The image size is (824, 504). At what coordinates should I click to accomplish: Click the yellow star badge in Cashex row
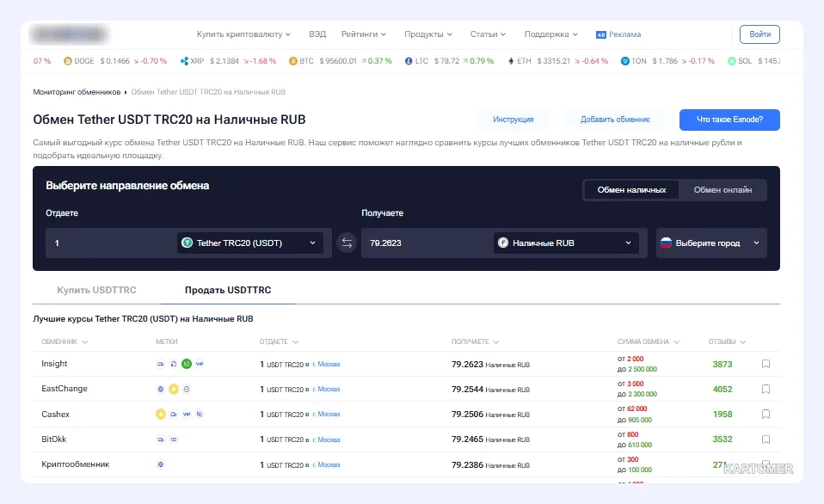(161, 415)
